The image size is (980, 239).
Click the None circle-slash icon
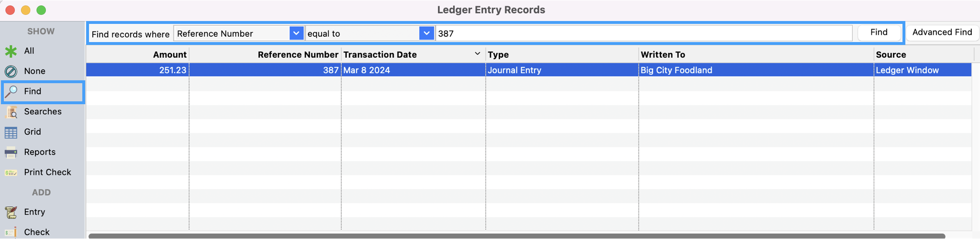click(x=11, y=71)
